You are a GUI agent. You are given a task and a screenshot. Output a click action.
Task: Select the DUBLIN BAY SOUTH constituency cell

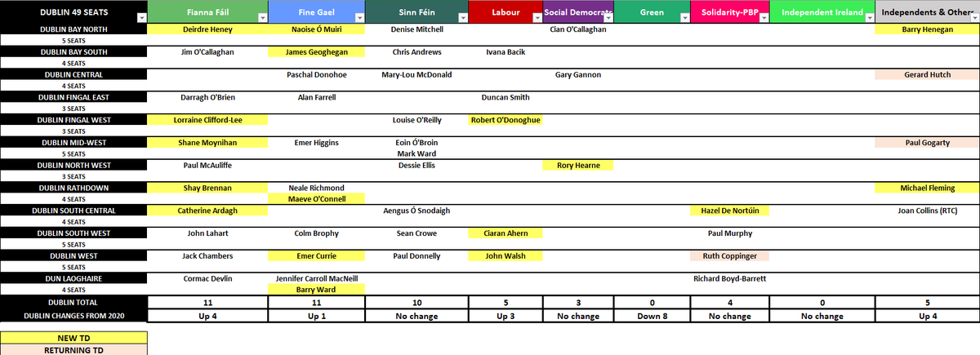[x=73, y=51]
